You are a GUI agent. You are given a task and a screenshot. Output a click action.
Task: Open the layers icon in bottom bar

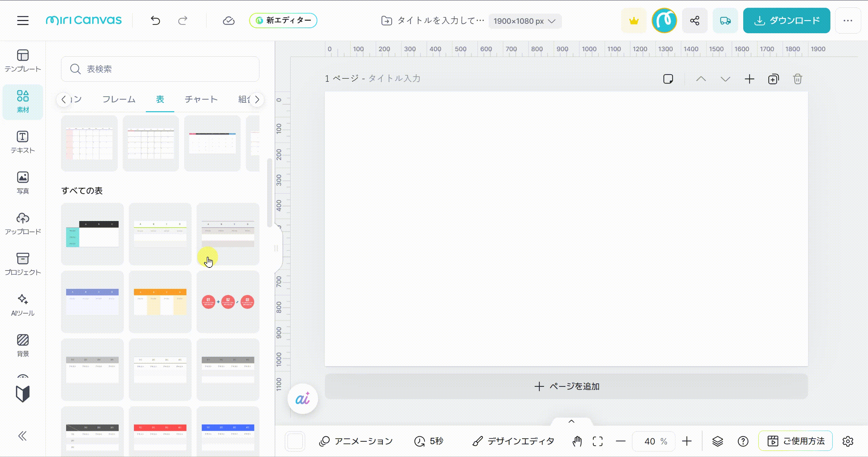pos(717,441)
